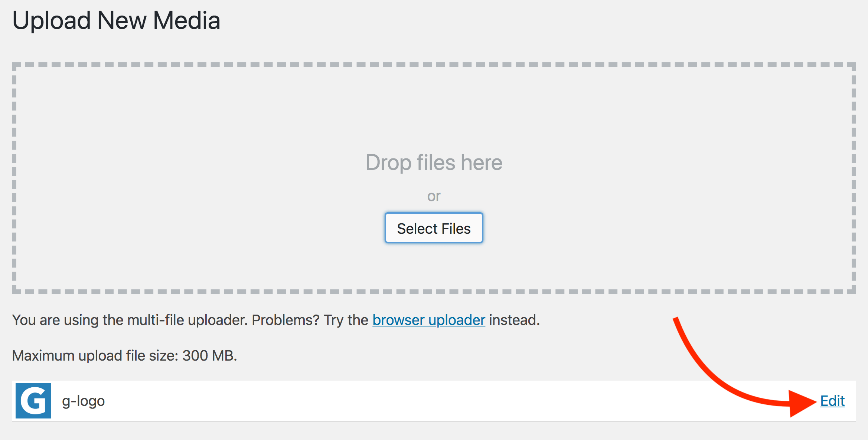Screen dimensions: 868x440
Task: Switch to the browser uploader instead
Action: tap(429, 320)
